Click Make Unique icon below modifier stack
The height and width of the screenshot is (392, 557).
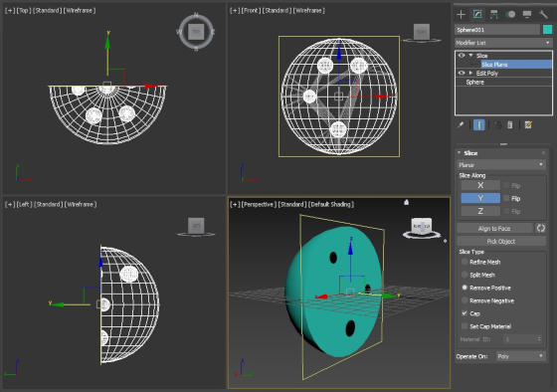(497, 124)
